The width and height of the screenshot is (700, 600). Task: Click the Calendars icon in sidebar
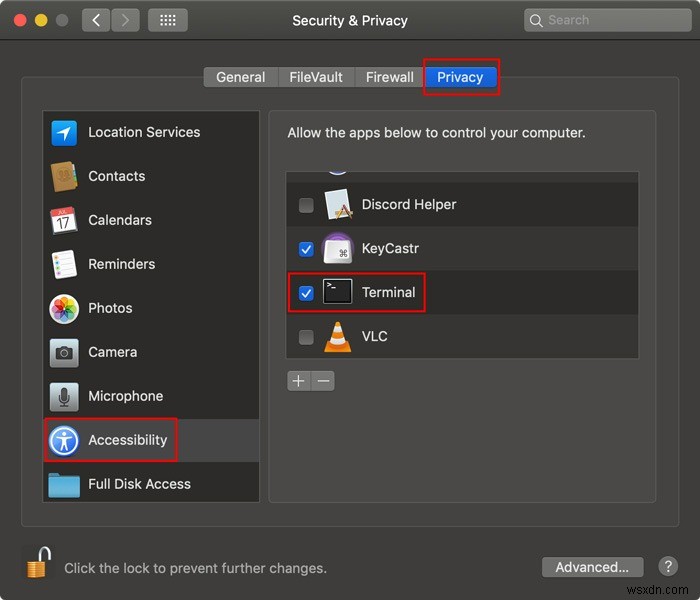pos(63,220)
